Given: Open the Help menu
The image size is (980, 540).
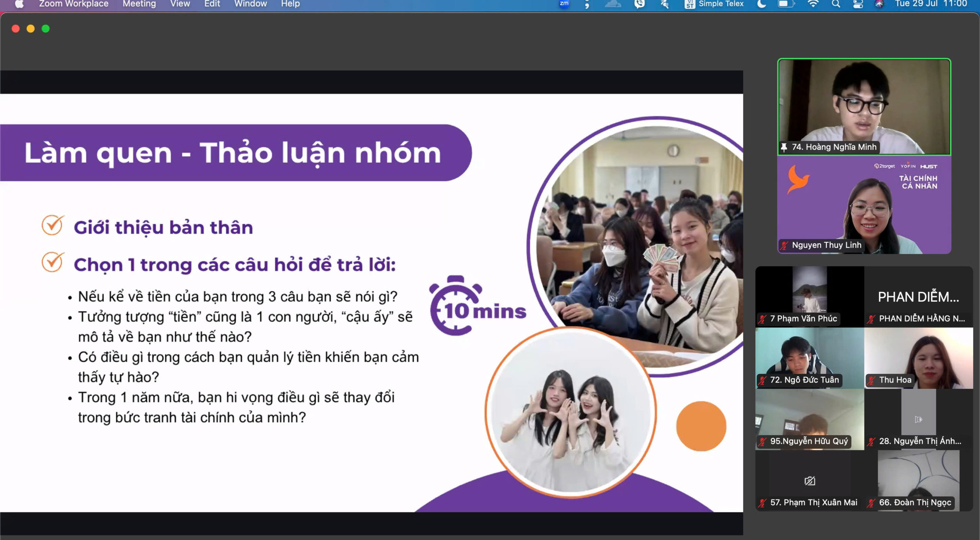Looking at the screenshot, I should 290,4.
